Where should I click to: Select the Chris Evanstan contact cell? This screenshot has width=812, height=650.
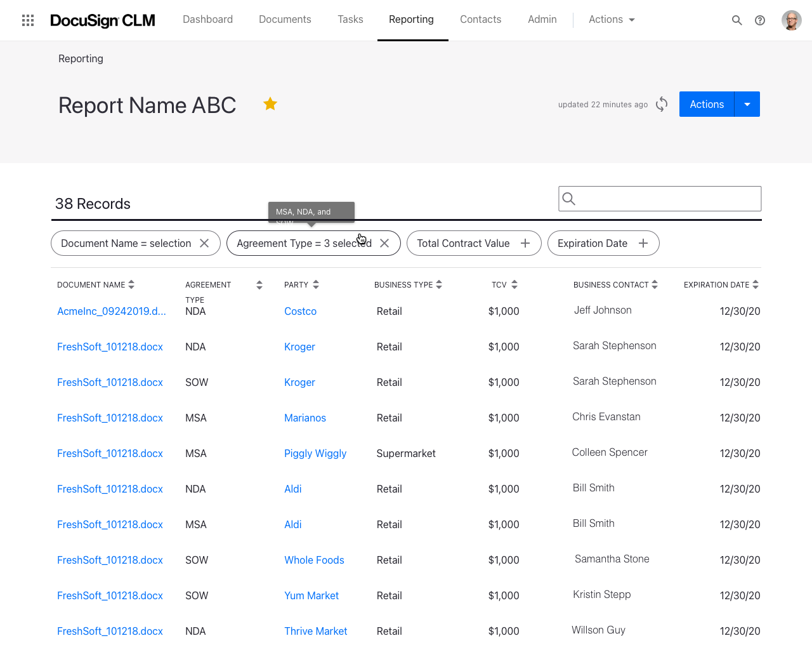[x=606, y=416]
